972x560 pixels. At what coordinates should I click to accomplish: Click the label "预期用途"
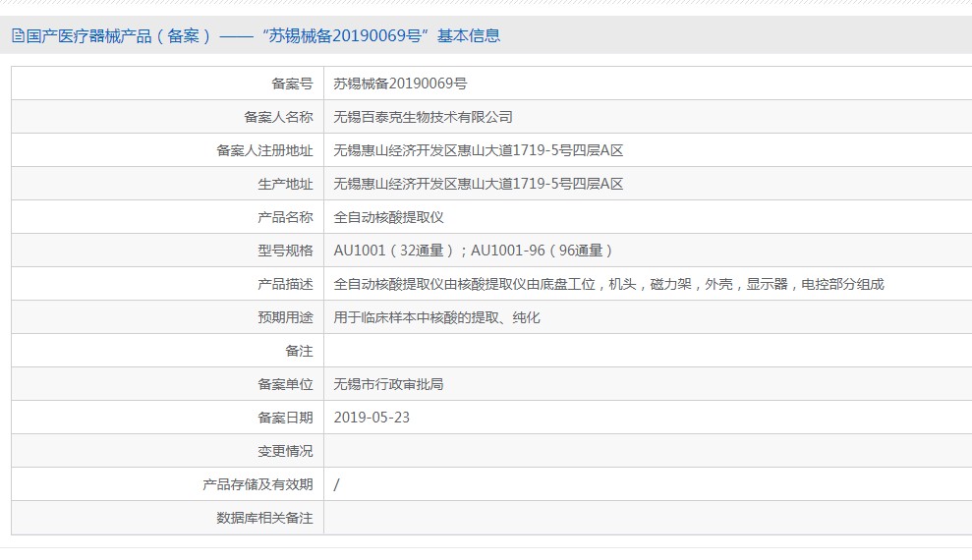[285, 317]
